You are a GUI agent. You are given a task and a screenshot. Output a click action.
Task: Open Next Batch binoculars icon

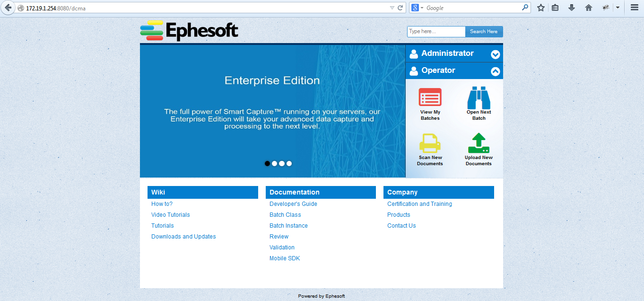tap(479, 97)
